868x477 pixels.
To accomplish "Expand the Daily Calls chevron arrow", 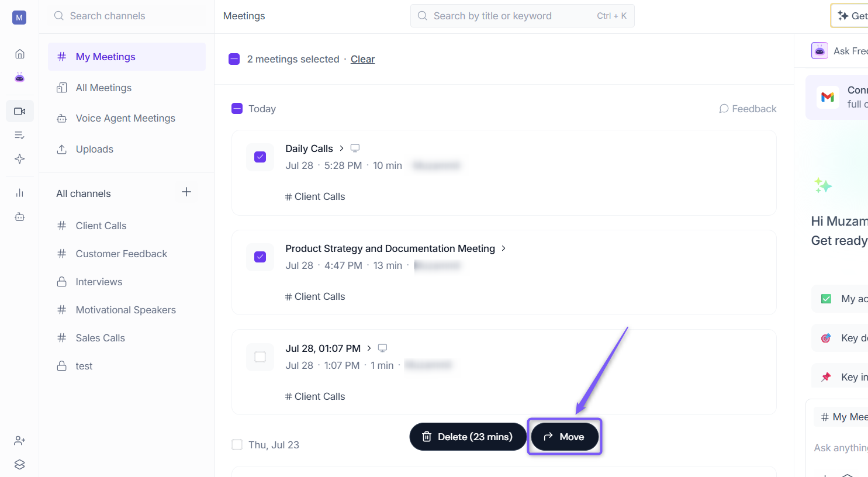I will pyautogui.click(x=341, y=148).
